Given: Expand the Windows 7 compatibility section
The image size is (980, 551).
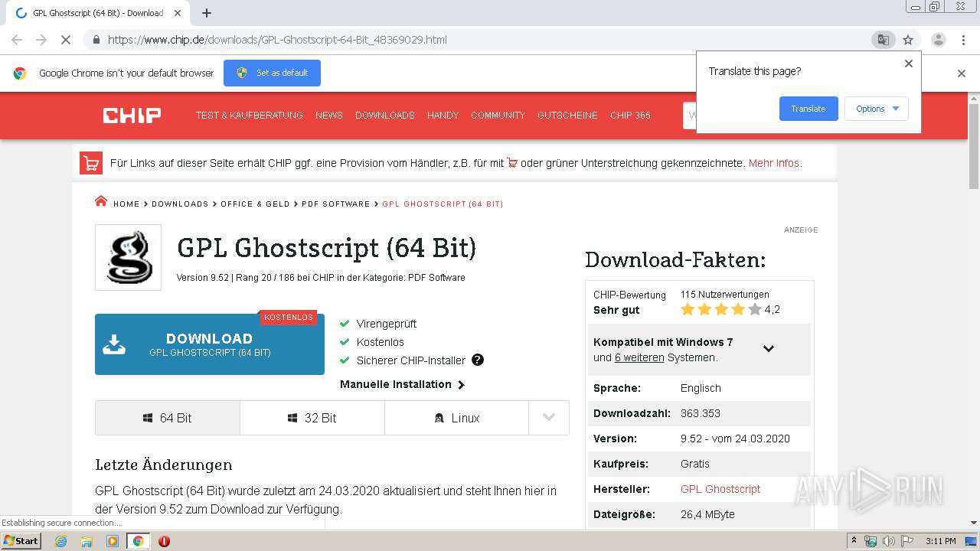Looking at the screenshot, I should pyautogui.click(x=769, y=349).
